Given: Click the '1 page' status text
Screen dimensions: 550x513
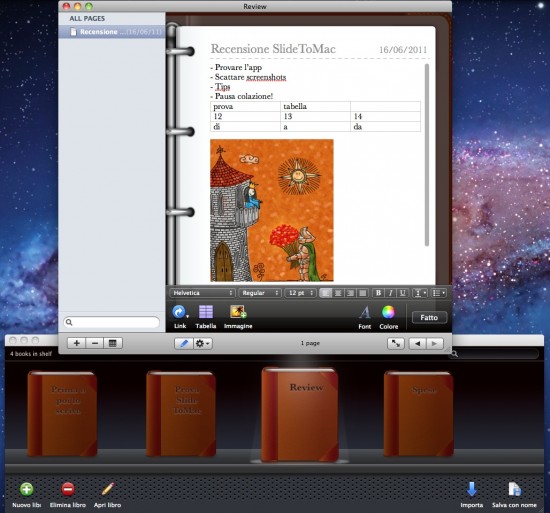Looking at the screenshot, I should (x=310, y=343).
